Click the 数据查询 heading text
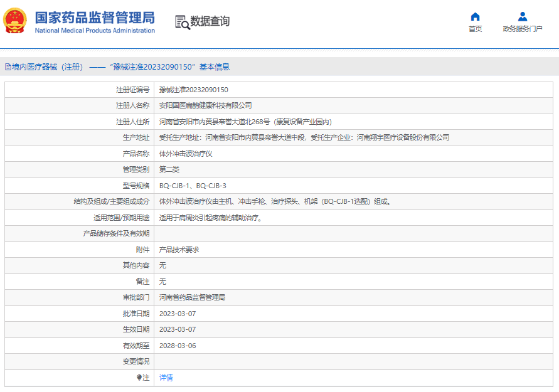Viewport: 559px width, 392px height. coord(210,21)
